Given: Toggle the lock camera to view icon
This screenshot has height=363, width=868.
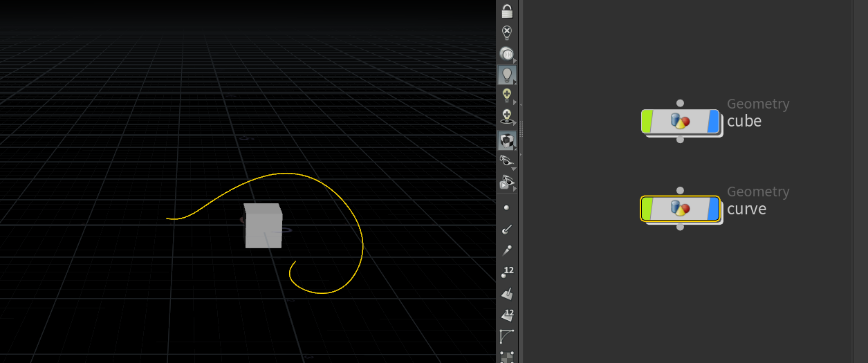Looking at the screenshot, I should pyautogui.click(x=507, y=11).
